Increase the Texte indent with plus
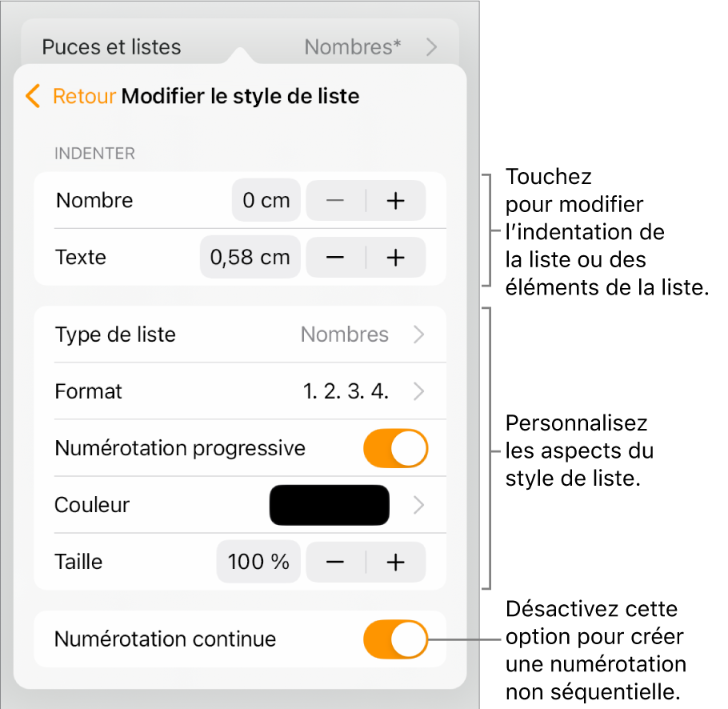The width and height of the screenshot is (728, 709). (x=396, y=258)
